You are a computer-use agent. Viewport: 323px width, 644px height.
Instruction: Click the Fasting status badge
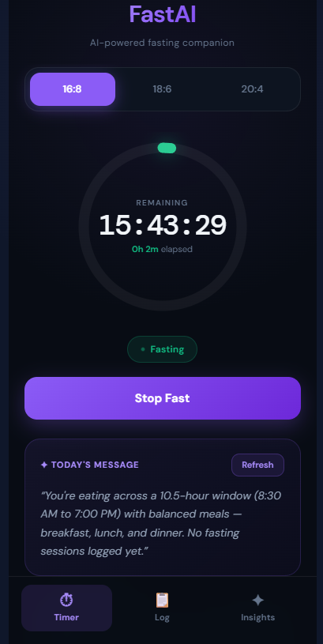click(x=162, y=349)
